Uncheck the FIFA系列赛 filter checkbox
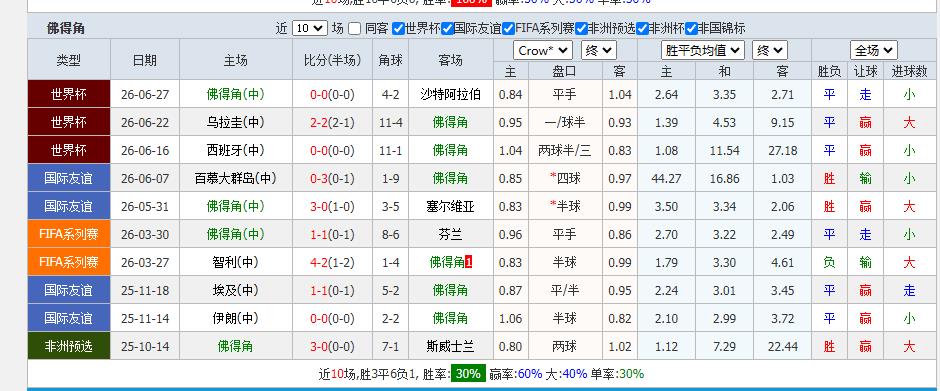This screenshot has height=391, width=940. click(x=508, y=28)
